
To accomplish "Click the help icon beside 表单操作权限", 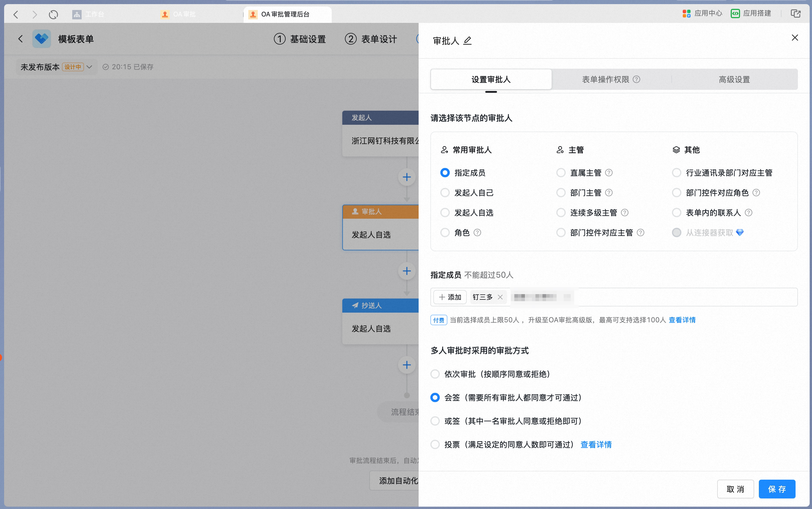I will coord(636,80).
